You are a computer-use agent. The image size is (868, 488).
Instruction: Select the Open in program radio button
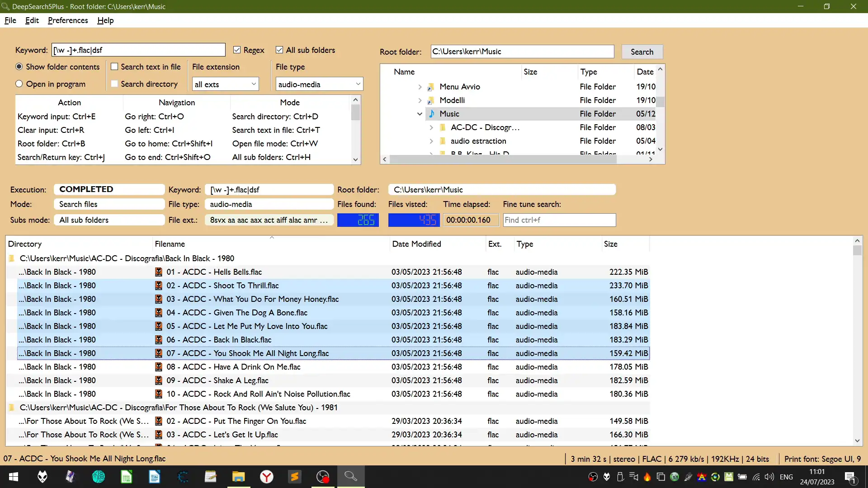19,84
